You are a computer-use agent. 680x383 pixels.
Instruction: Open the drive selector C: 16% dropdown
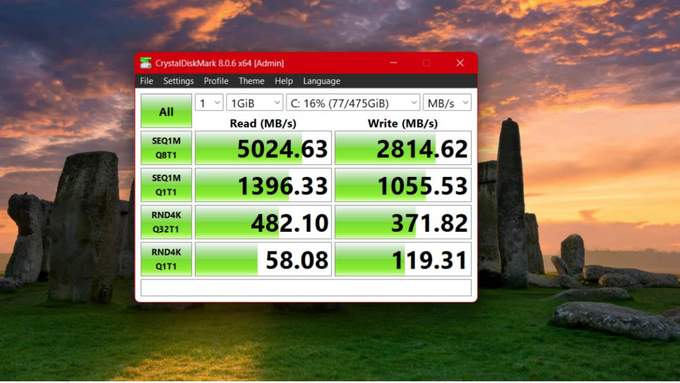[353, 103]
